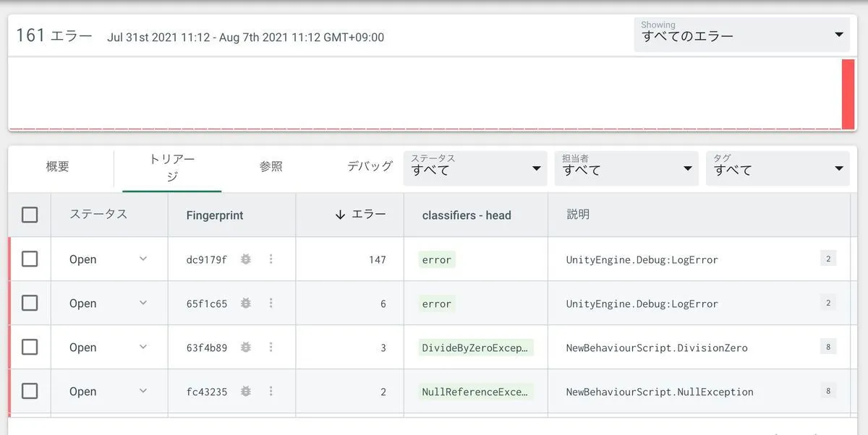
Task: Expand the ステータス filter dropdown
Action: coord(476,168)
